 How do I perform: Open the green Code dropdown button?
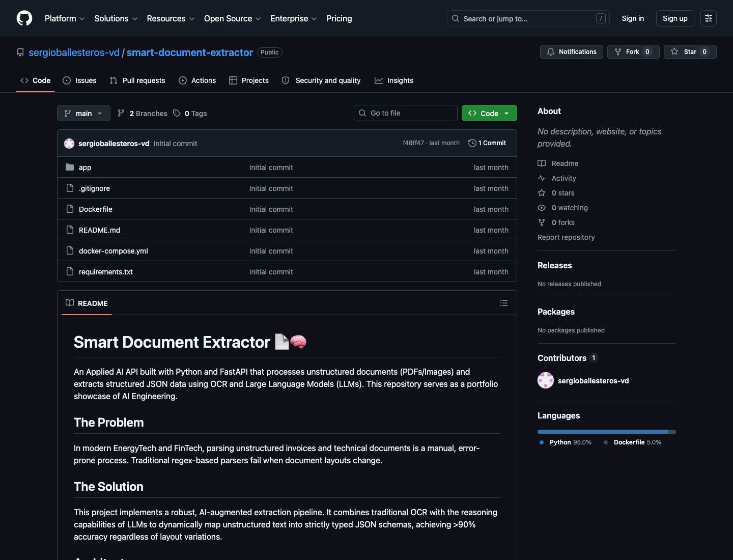click(x=489, y=113)
